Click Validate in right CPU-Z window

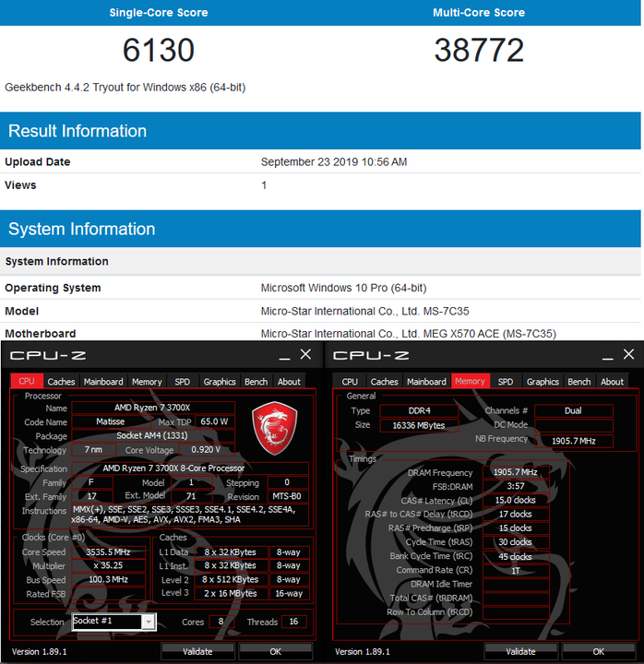click(x=520, y=651)
